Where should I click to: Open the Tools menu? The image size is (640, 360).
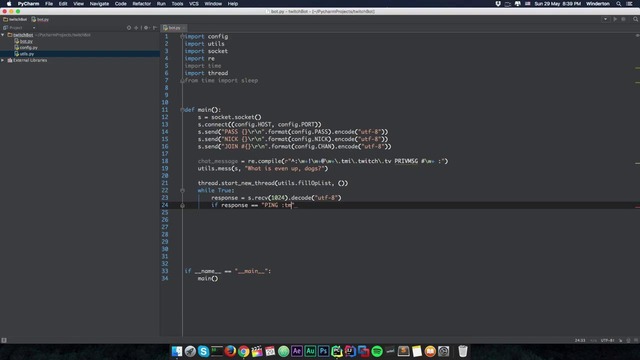click(x=177, y=4)
